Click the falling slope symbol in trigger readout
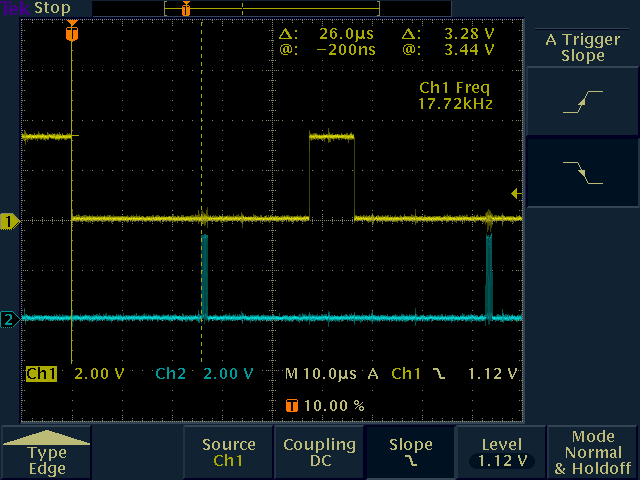Viewport: 640px width, 480px height. 439,373
